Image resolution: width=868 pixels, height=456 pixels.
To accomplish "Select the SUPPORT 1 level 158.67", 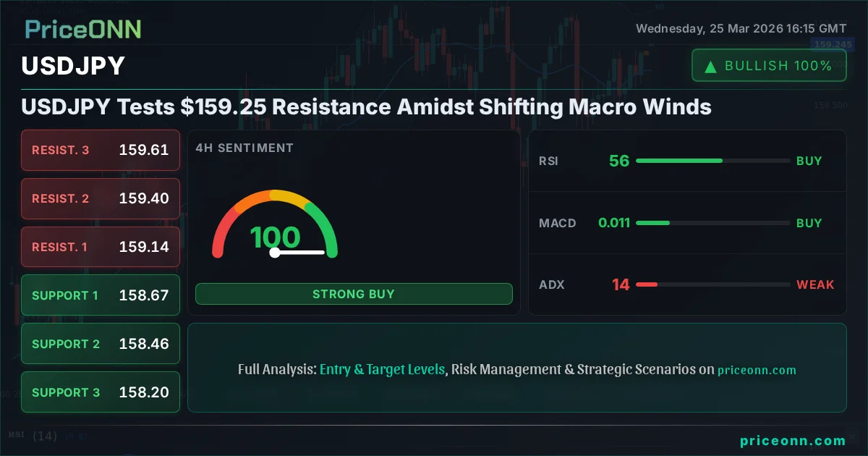I will (101, 295).
